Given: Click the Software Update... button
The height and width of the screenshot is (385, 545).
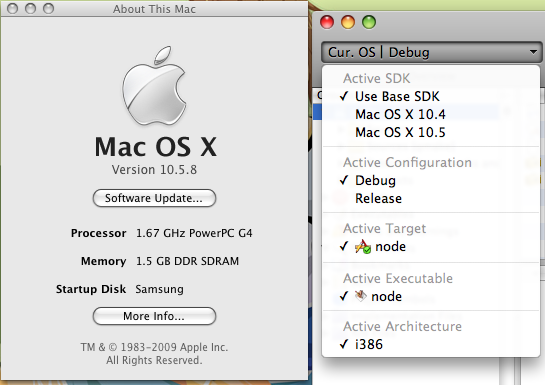Looking at the screenshot, I should [154, 198].
